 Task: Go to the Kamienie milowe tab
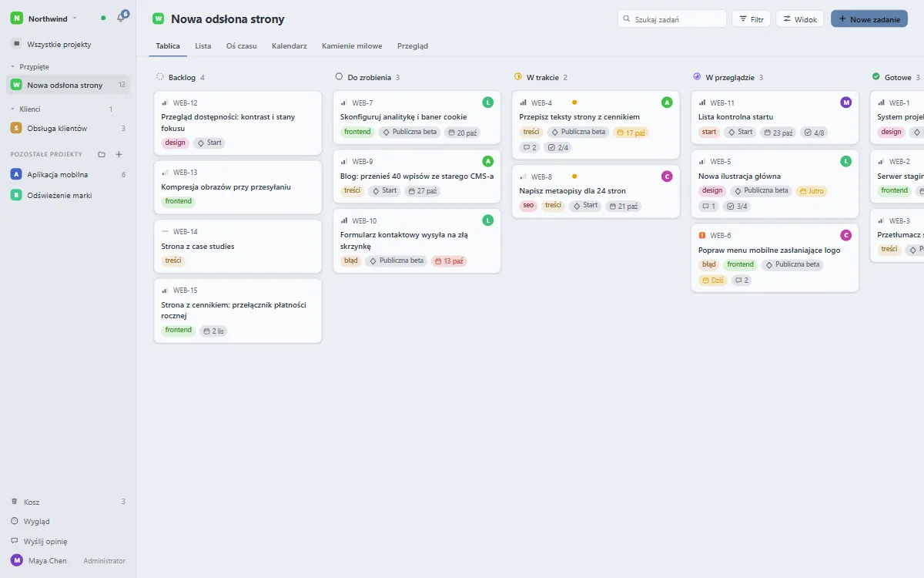(x=352, y=46)
